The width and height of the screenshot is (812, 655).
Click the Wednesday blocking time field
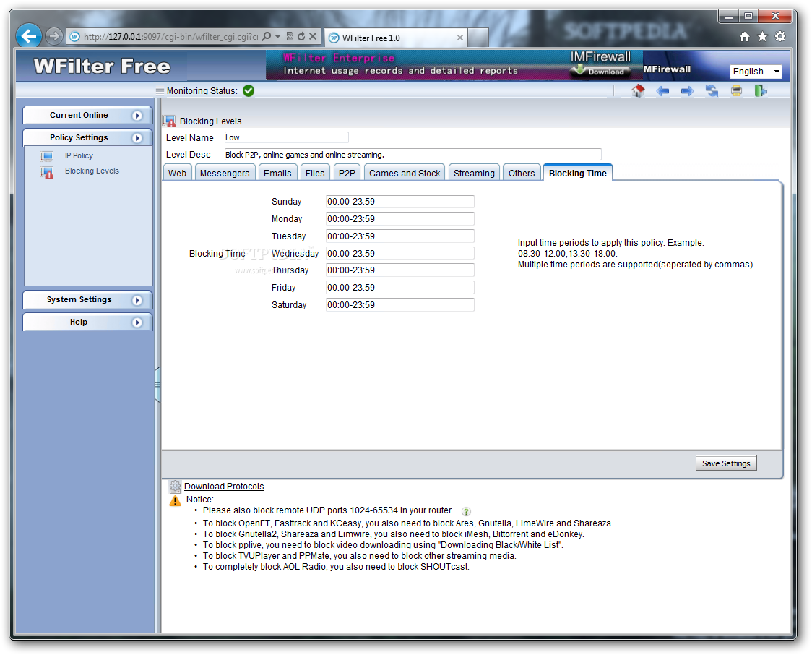(x=399, y=254)
